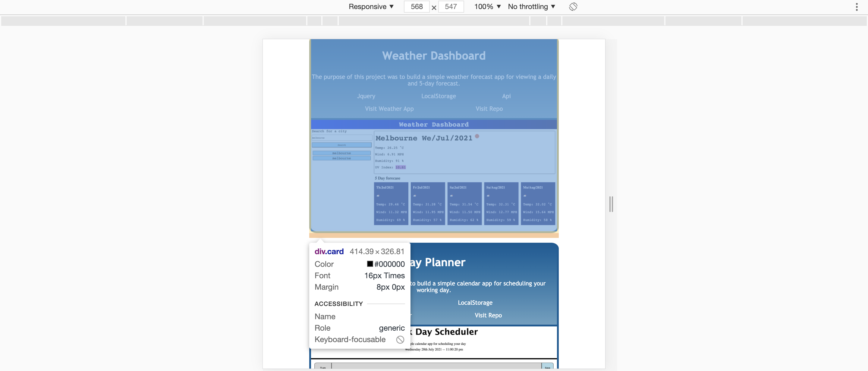The height and width of the screenshot is (371, 868).
Task: Toggle keyboard-focusable accessibility setting
Action: point(400,339)
